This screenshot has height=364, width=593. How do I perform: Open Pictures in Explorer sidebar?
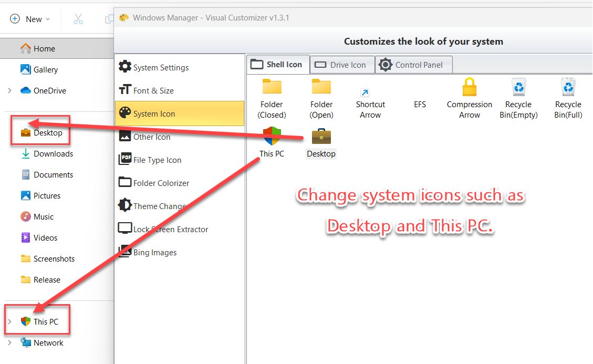(x=41, y=195)
